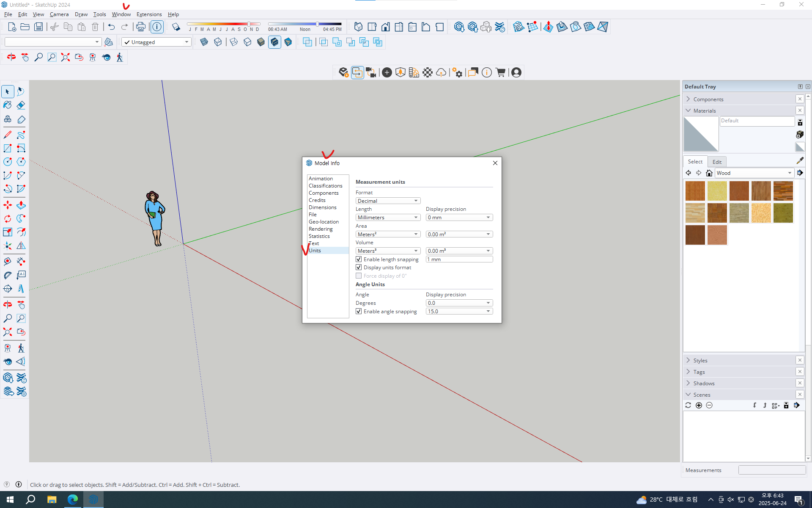This screenshot has width=812, height=508.
Task: Select Dimensions in the Model Info list
Action: [322, 207]
